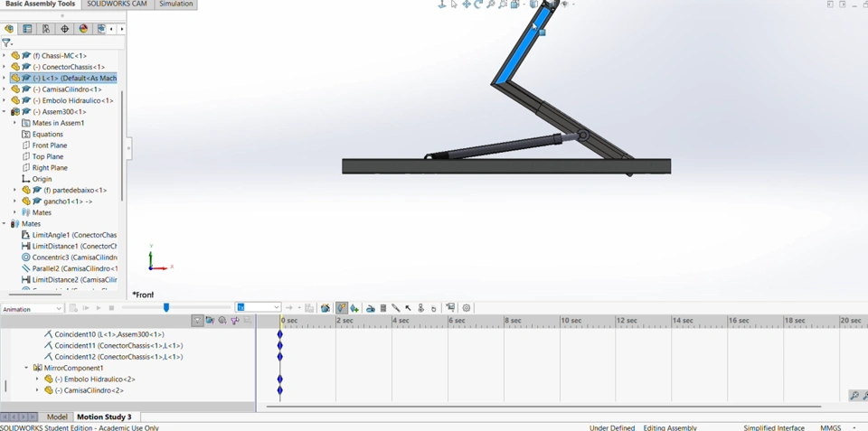Open the Hide/Show Items eye icon
Viewport: 868px width, 431px height.
click(565, 5)
